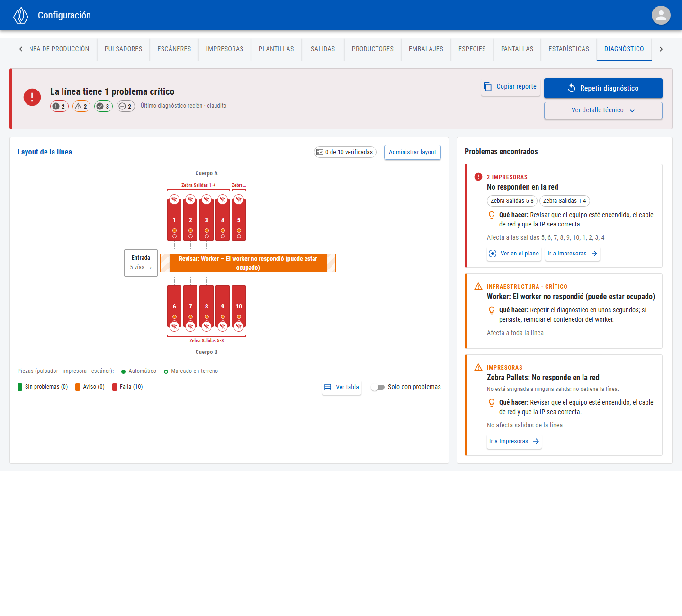The image size is (682, 616).
Task: Select red outlet block 3
Action: point(206,220)
